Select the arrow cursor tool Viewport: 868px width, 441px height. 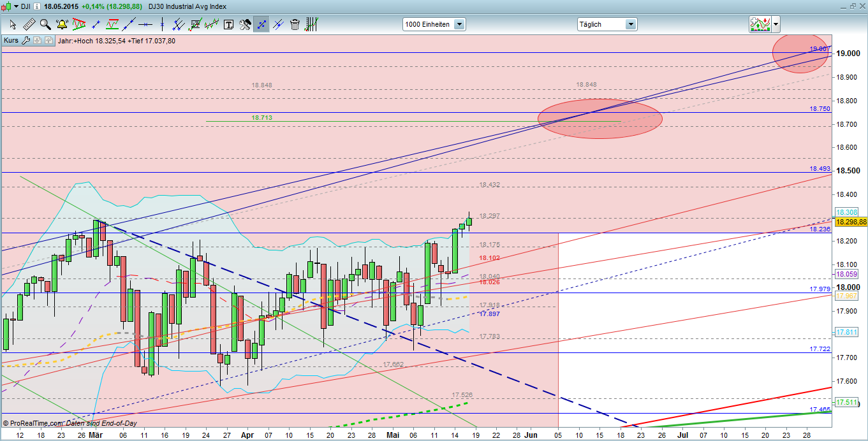click(x=13, y=24)
